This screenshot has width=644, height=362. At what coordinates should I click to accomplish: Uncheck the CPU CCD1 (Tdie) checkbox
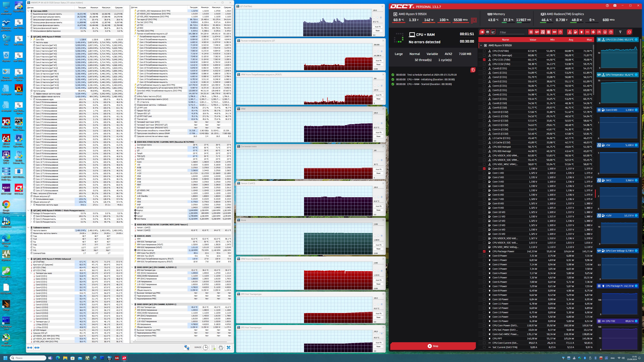coord(484,60)
